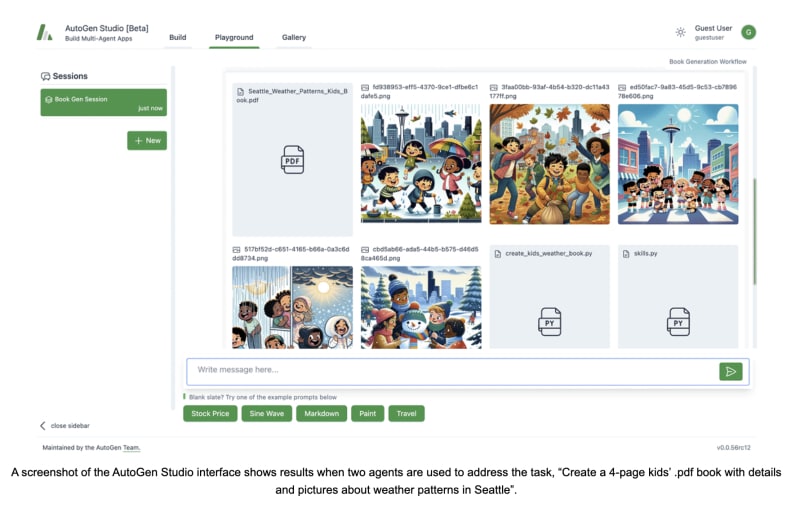The image size is (800, 509).
Task: Create a new session with New button
Action: click(x=147, y=141)
